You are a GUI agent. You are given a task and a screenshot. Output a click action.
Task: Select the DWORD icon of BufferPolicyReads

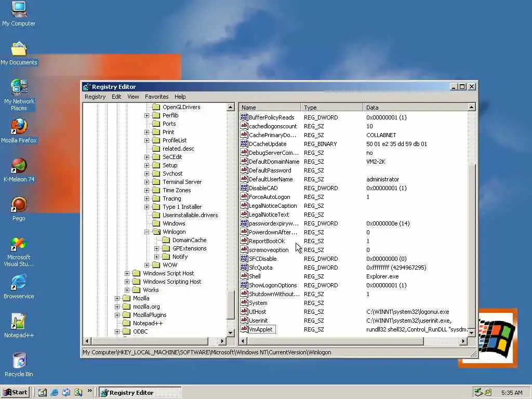click(244, 117)
